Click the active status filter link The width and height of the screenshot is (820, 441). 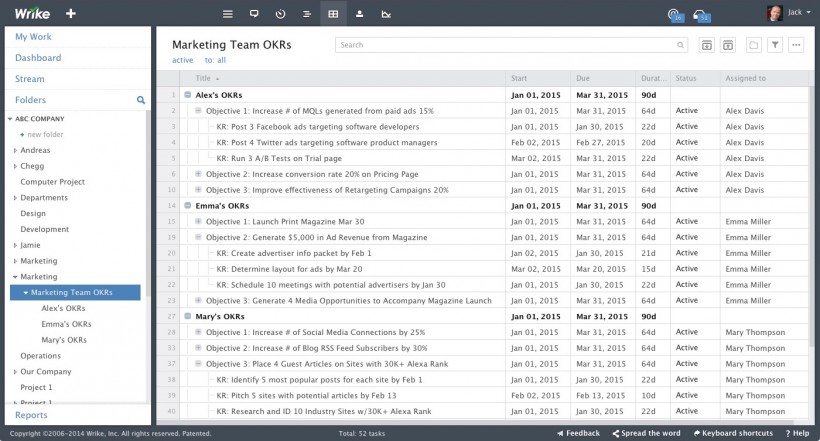[x=183, y=60]
